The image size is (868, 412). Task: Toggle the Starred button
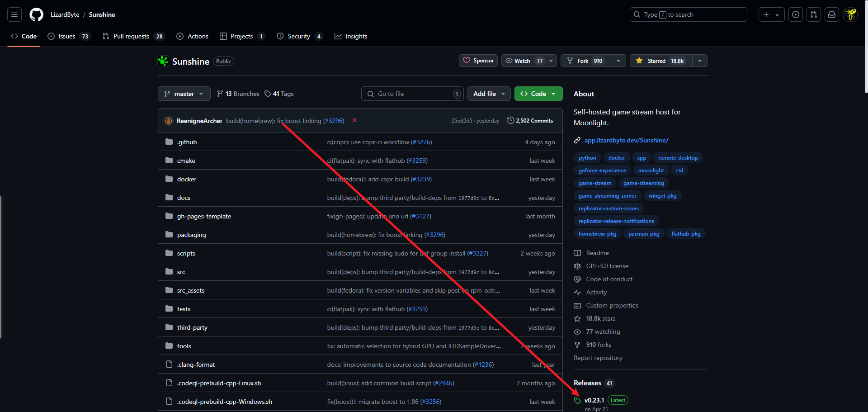pyautogui.click(x=661, y=61)
